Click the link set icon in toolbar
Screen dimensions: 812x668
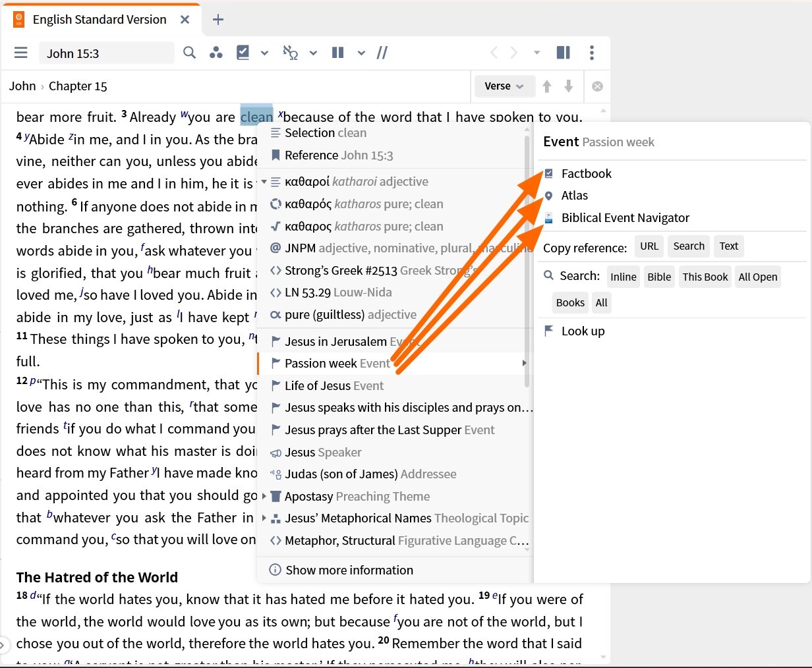pos(290,53)
